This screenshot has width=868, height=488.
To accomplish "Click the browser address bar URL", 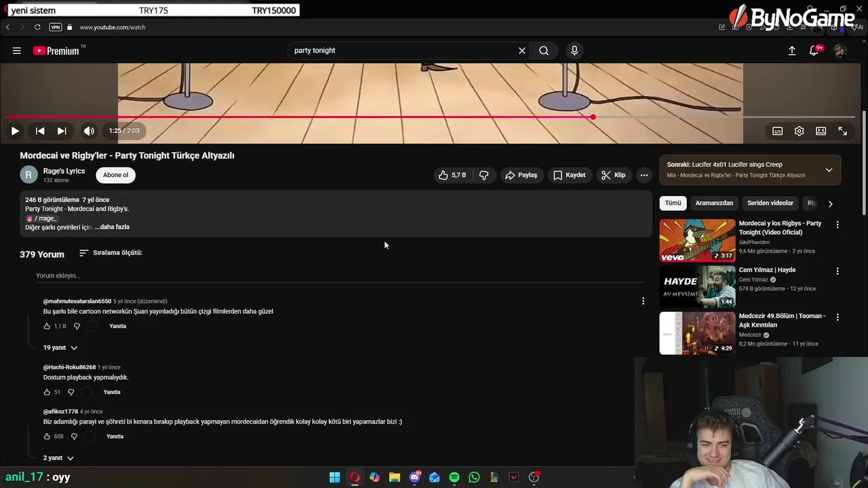I will pyautogui.click(x=113, y=27).
